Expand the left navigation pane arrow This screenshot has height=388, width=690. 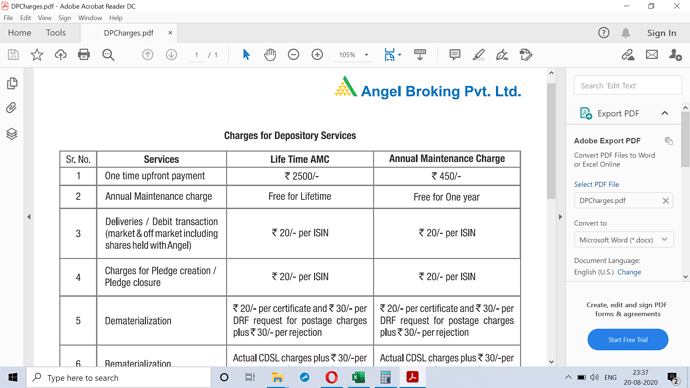pos(29,216)
